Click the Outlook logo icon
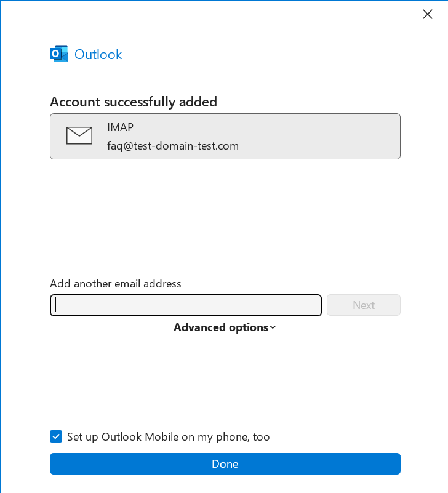 click(58, 54)
